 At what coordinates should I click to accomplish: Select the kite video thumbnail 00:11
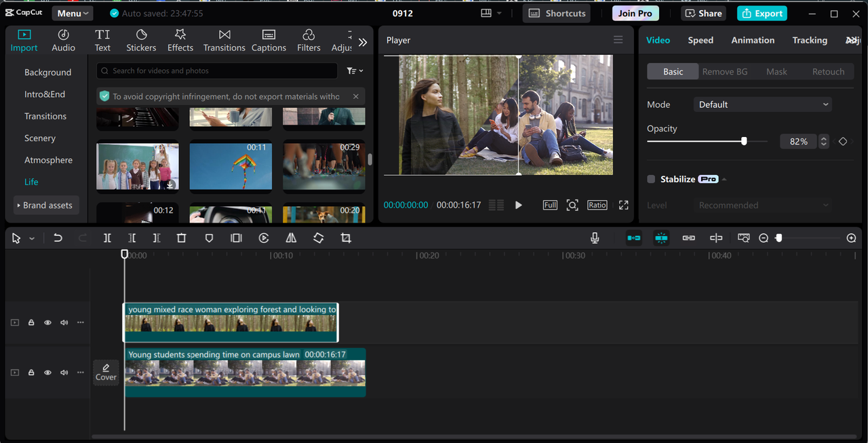231,166
